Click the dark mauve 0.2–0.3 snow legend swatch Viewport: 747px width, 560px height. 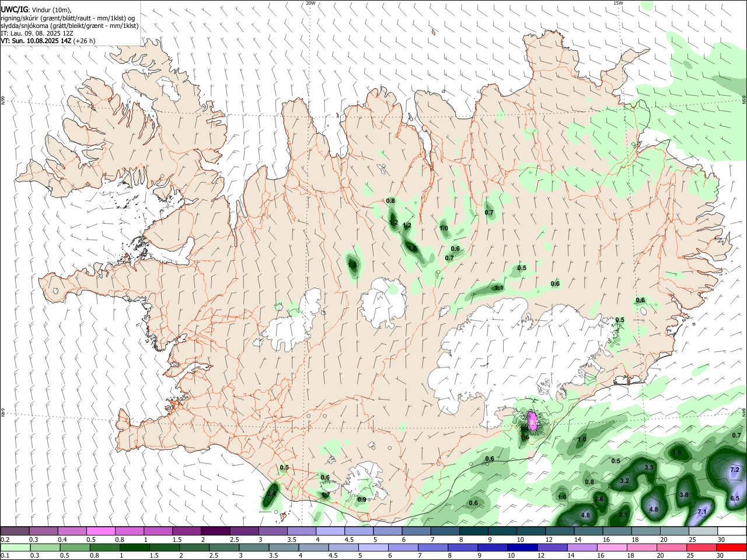point(15,531)
